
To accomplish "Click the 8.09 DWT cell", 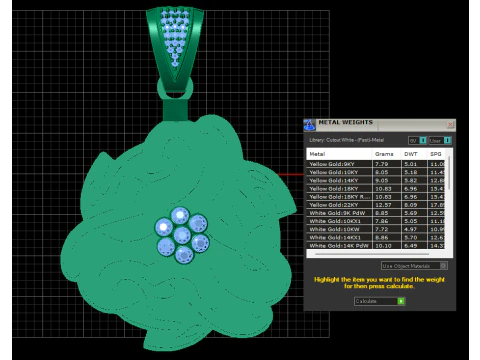I will 414,205.
